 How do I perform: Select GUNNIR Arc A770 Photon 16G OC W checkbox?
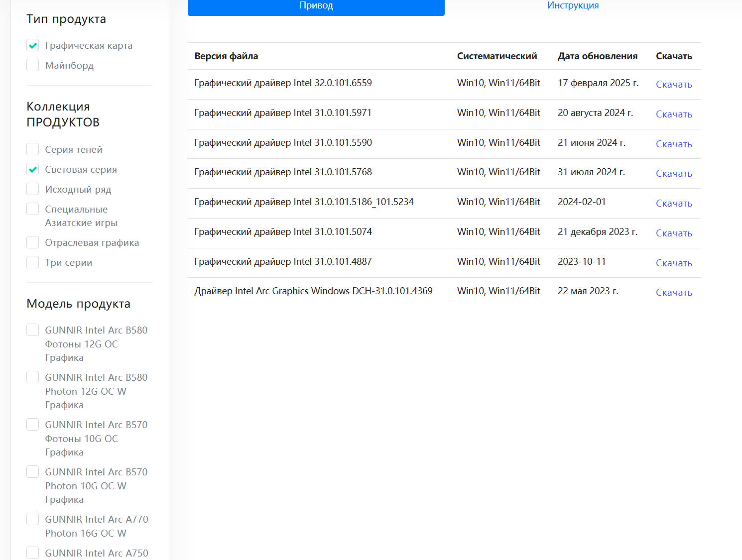(33, 519)
